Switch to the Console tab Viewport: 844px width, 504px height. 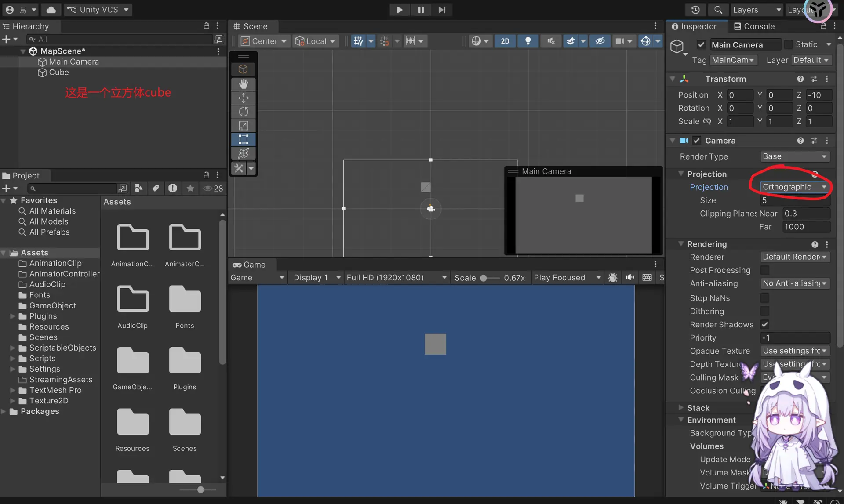754,26
